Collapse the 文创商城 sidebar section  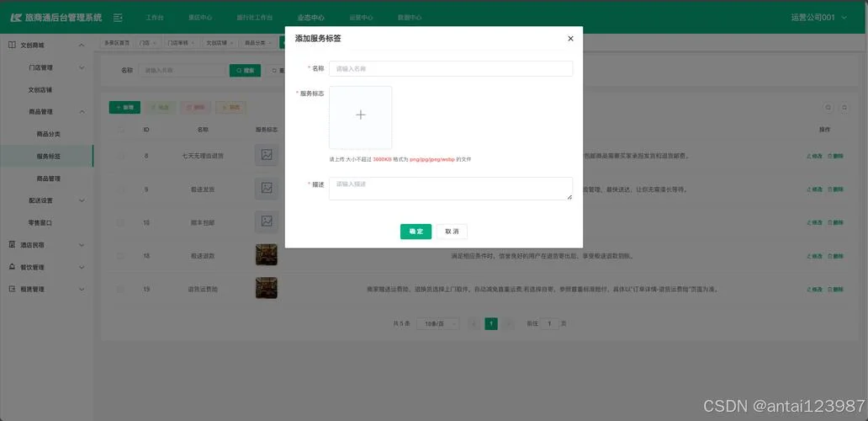(x=46, y=45)
